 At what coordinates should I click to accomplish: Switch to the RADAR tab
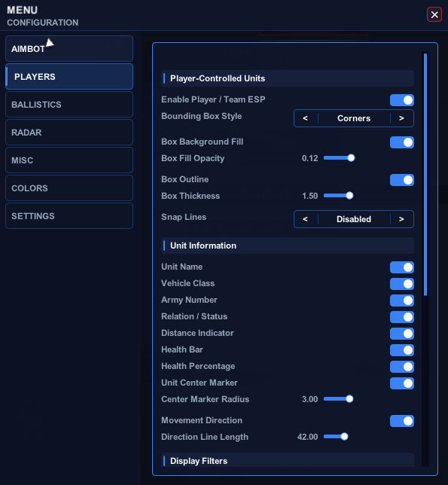click(69, 133)
